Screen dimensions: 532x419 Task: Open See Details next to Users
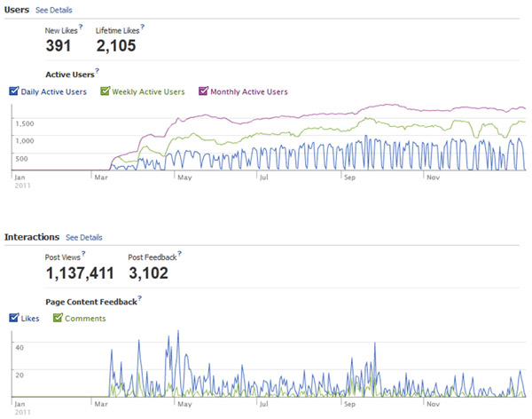[53, 9]
